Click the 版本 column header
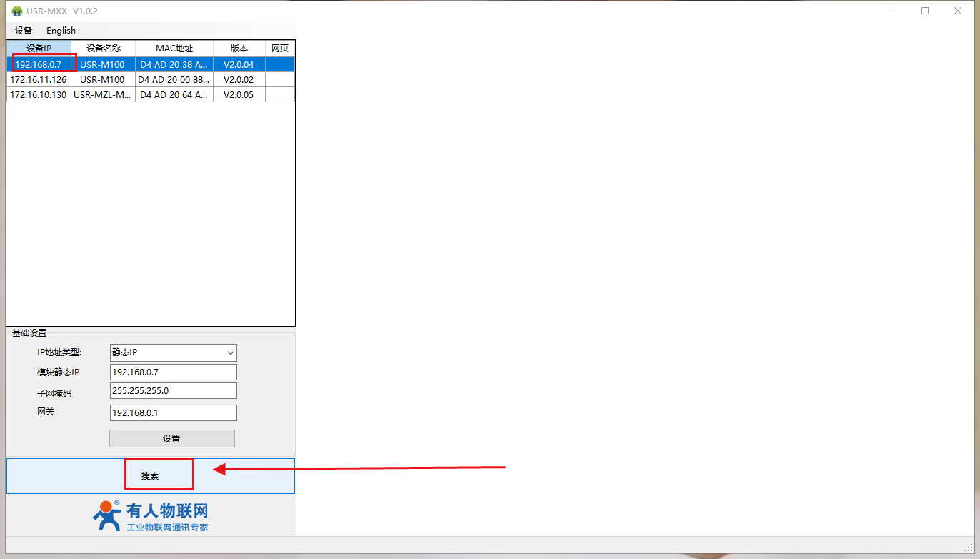Viewport: 980px width, 559px height. [x=239, y=49]
